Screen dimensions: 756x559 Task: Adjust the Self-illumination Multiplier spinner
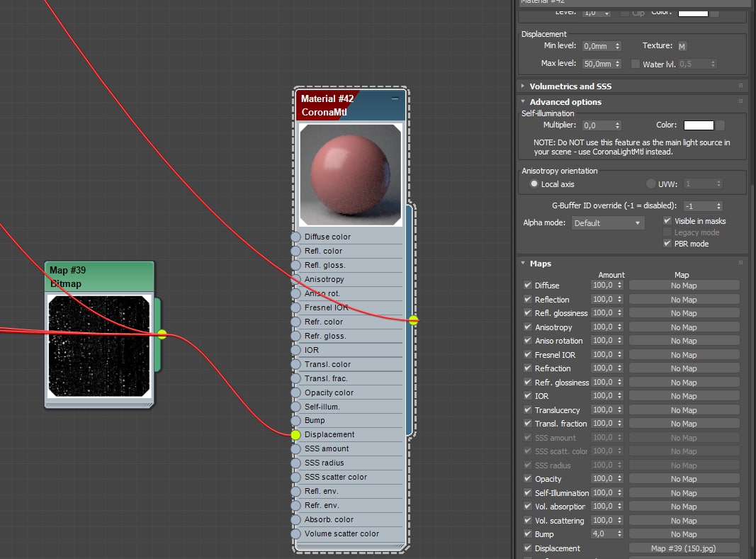tap(617, 125)
